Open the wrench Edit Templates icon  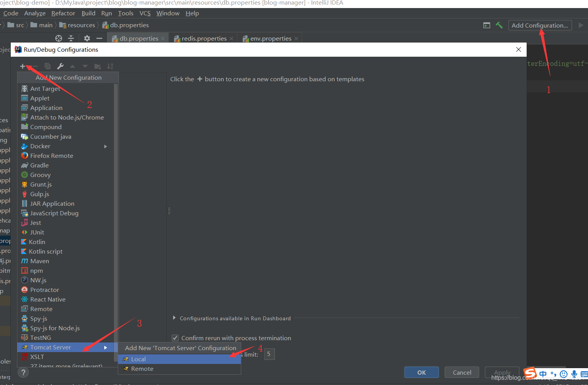(x=60, y=66)
